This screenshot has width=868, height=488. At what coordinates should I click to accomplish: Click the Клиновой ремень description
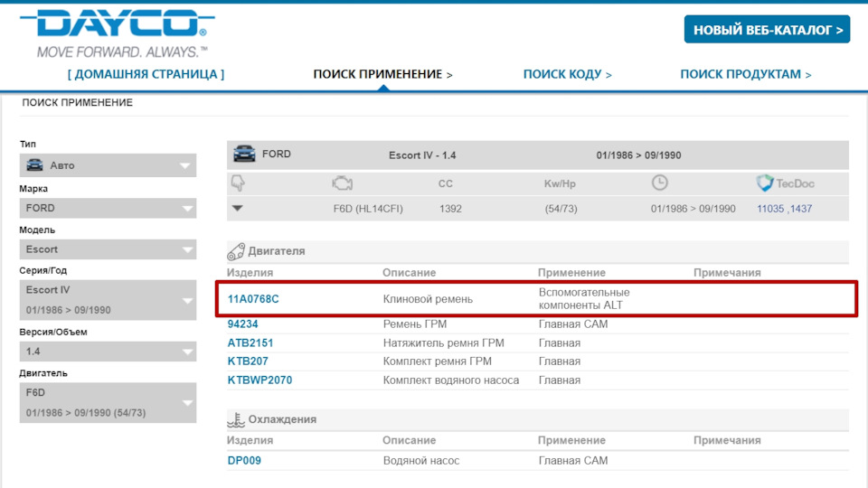tap(428, 299)
